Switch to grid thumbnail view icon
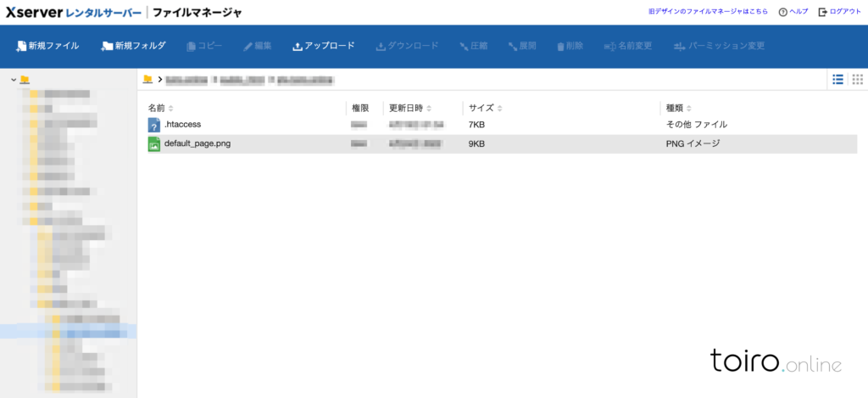The width and height of the screenshot is (868, 398). click(857, 79)
